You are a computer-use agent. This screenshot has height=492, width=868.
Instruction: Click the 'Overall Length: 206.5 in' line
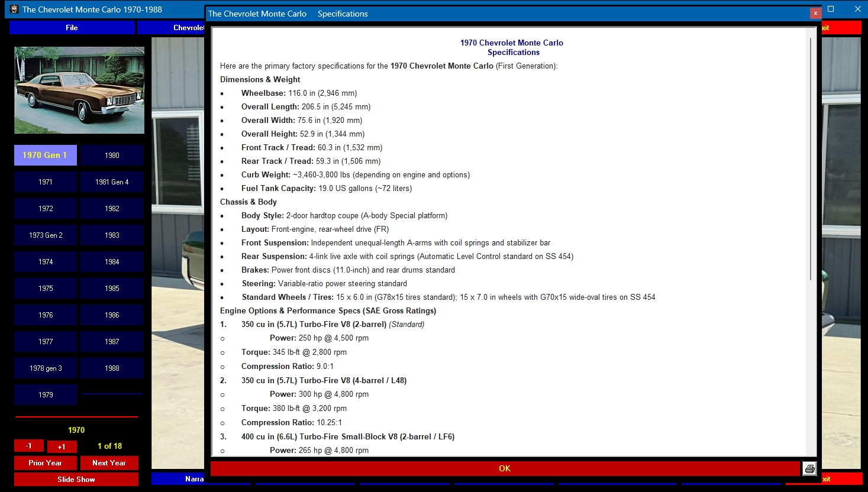(306, 106)
